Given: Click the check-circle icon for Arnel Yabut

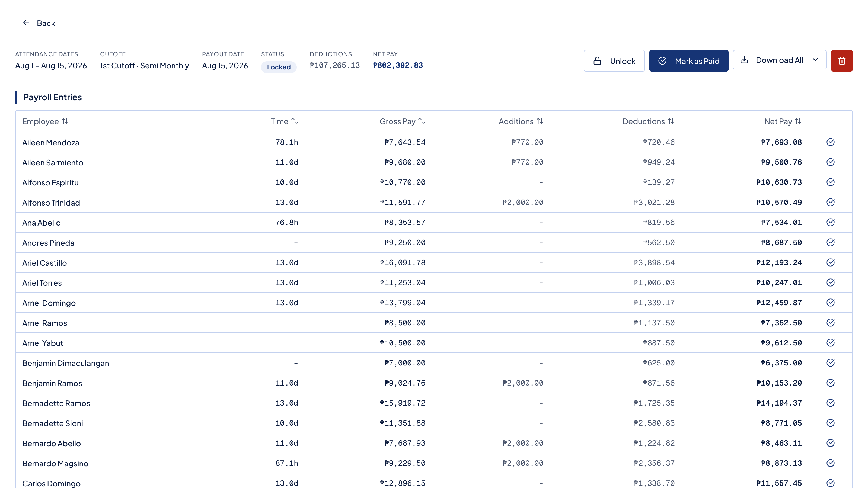Looking at the screenshot, I should click(830, 343).
